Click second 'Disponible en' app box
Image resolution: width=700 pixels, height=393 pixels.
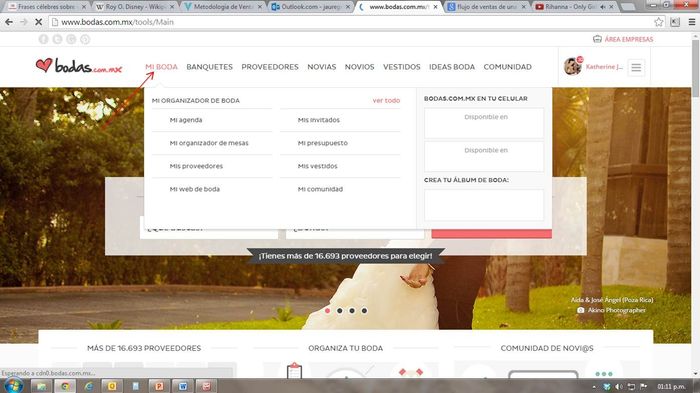pyautogui.click(x=484, y=156)
